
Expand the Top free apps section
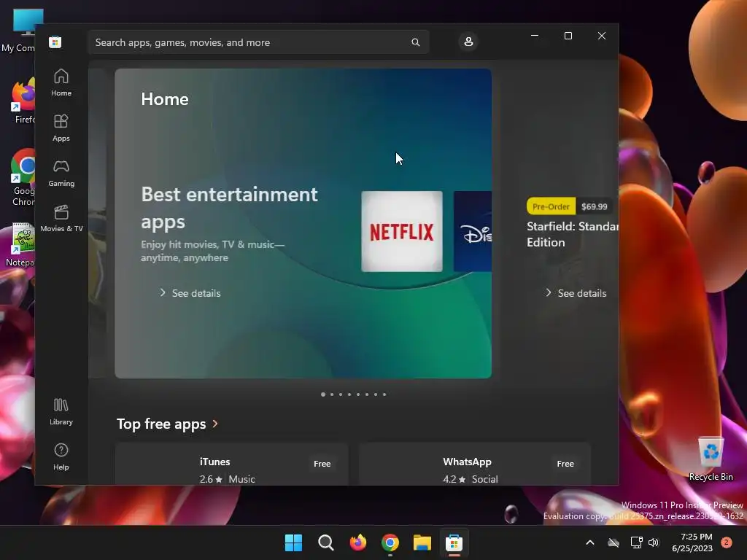pyautogui.click(x=168, y=424)
